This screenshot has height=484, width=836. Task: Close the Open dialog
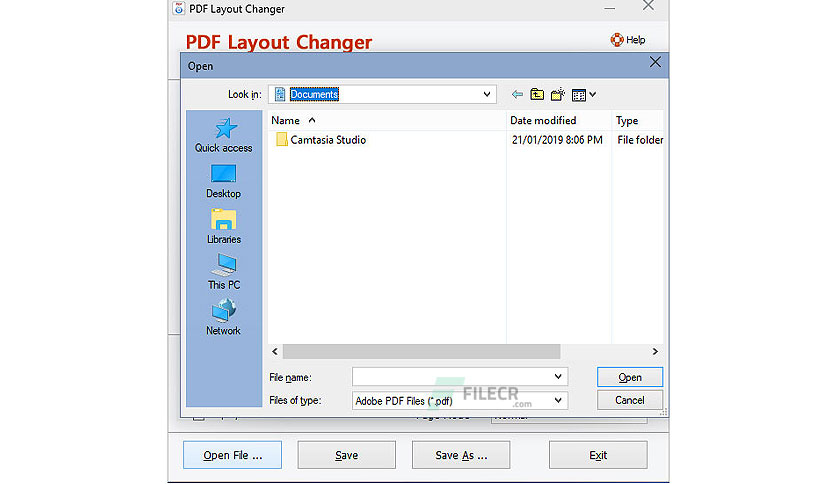click(x=655, y=62)
